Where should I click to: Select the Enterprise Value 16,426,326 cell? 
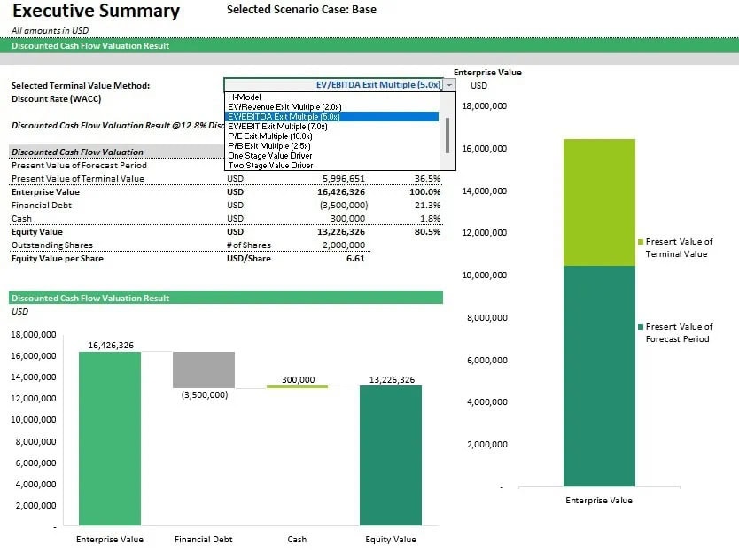coord(341,192)
